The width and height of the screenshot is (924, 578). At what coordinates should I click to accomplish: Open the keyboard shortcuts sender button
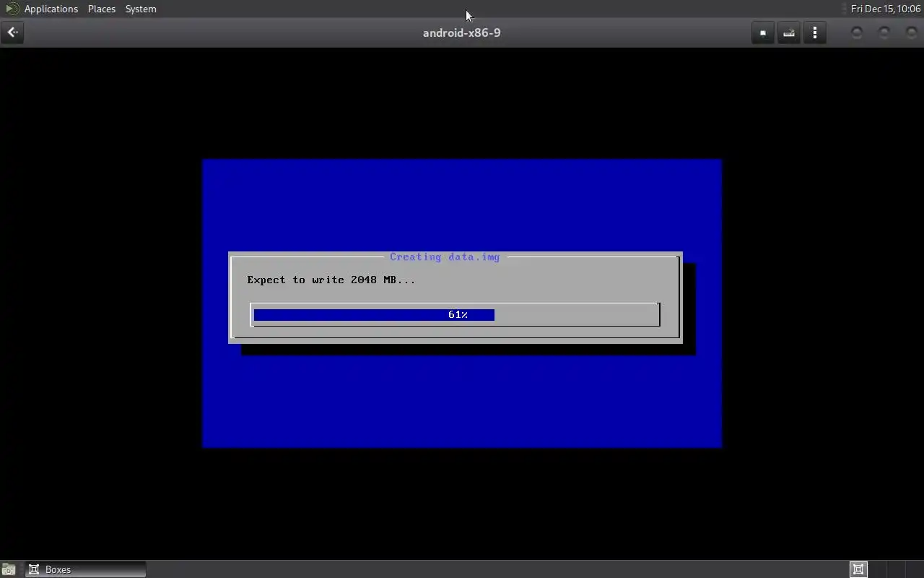point(789,33)
